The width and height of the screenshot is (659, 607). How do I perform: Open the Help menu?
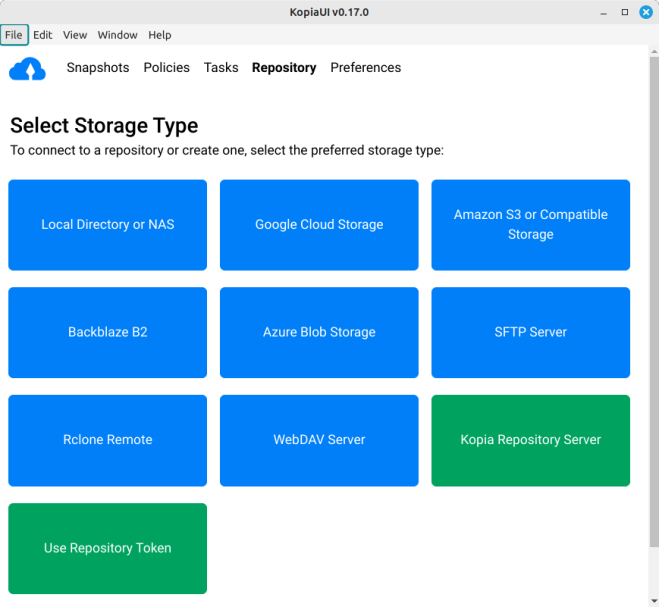160,35
